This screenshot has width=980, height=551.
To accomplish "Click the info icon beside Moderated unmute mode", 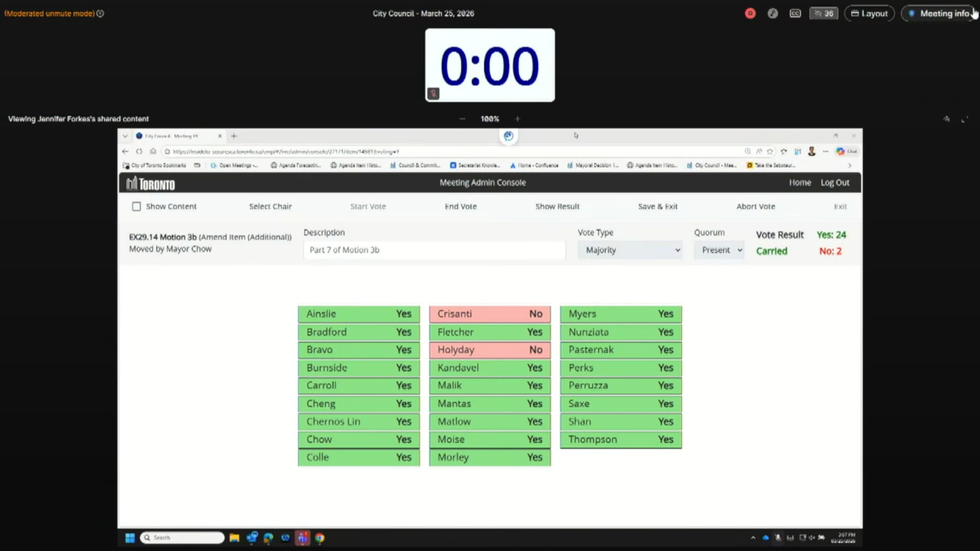I will coord(101,14).
